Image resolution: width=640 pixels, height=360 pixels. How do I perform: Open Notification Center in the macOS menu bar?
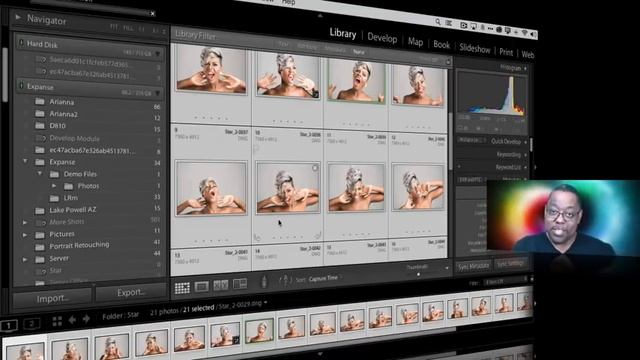point(449,23)
